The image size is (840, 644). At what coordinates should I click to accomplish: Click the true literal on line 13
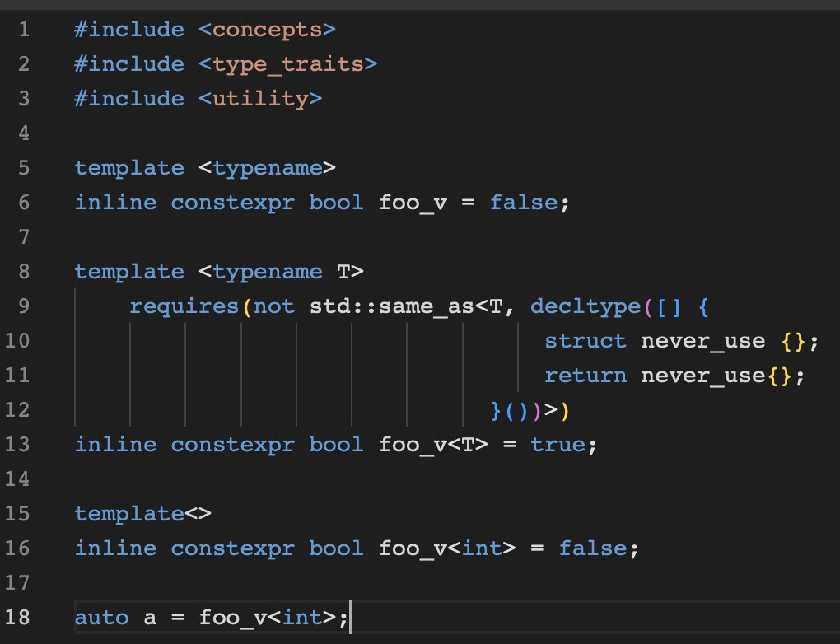click(559, 444)
